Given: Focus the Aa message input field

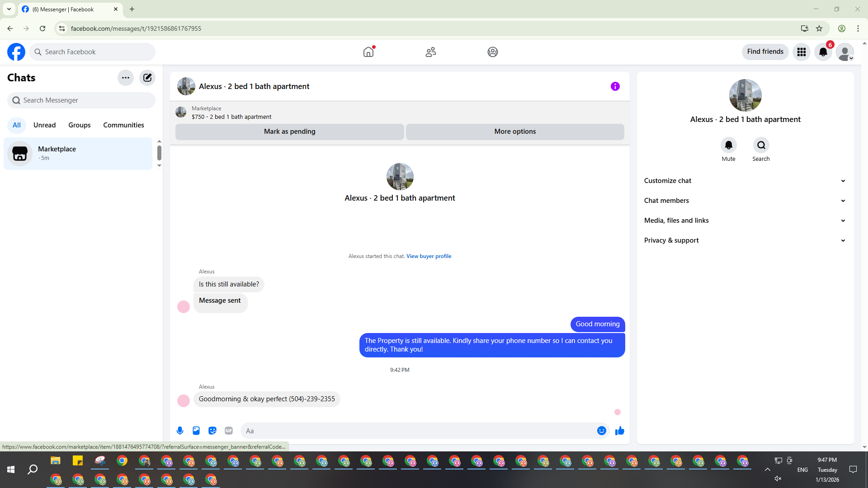Looking at the screenshot, I should (x=416, y=431).
